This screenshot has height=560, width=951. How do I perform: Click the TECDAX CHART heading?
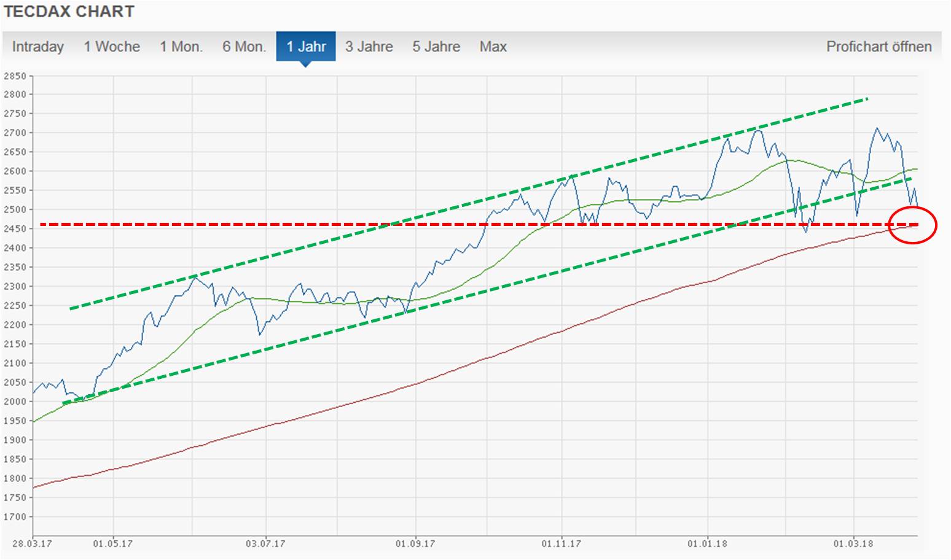click(x=69, y=11)
